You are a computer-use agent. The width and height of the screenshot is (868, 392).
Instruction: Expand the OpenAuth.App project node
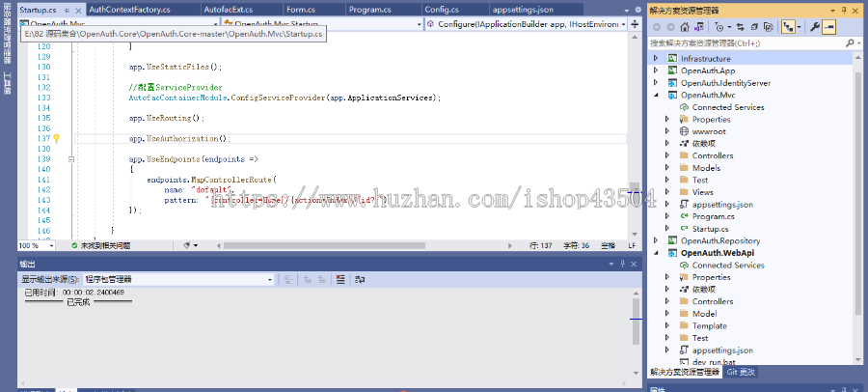click(656, 70)
